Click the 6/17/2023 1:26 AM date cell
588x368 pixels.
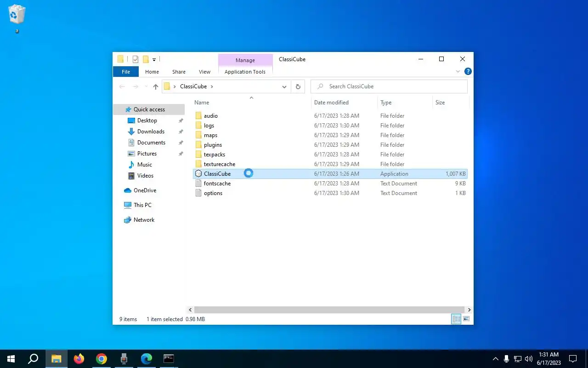coord(337,174)
